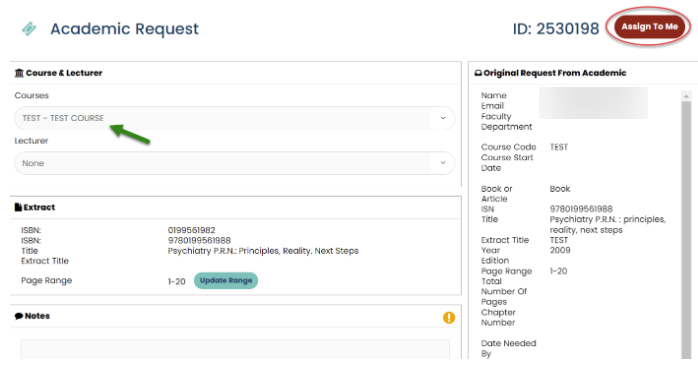Click the document icon next to Extract
698x376 pixels.
pyautogui.click(x=18, y=207)
